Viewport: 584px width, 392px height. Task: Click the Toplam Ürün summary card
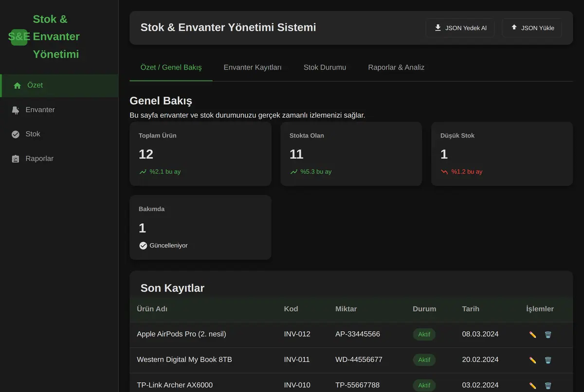click(201, 154)
